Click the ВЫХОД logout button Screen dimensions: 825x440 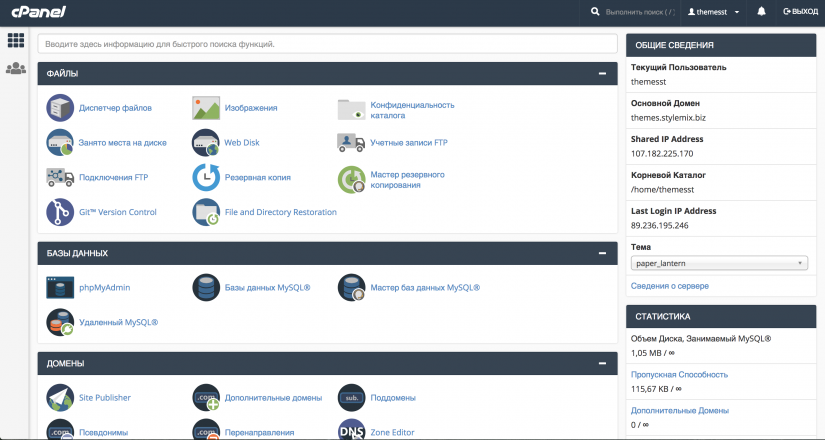pyautogui.click(x=800, y=12)
